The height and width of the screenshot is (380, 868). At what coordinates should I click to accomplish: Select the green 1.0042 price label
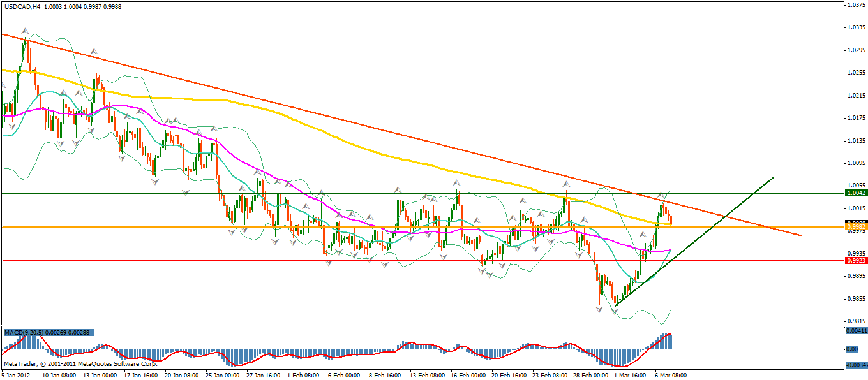pyautogui.click(x=855, y=193)
